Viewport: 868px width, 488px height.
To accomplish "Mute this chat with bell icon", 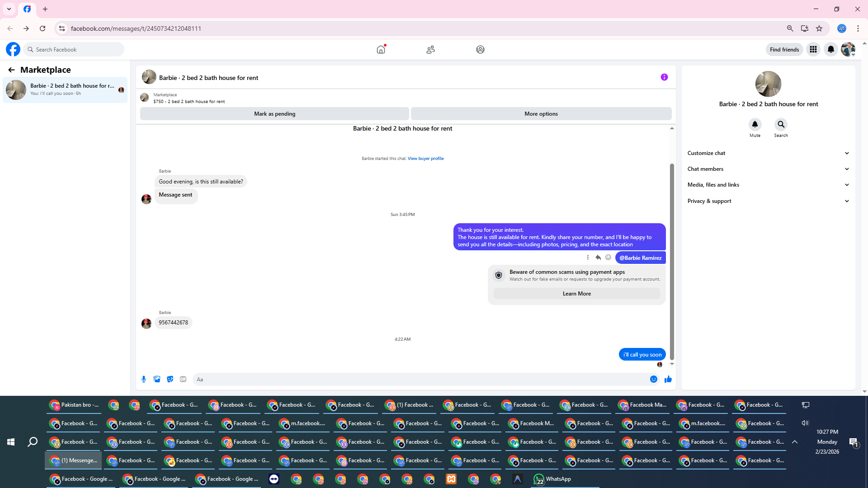I will coord(755,124).
